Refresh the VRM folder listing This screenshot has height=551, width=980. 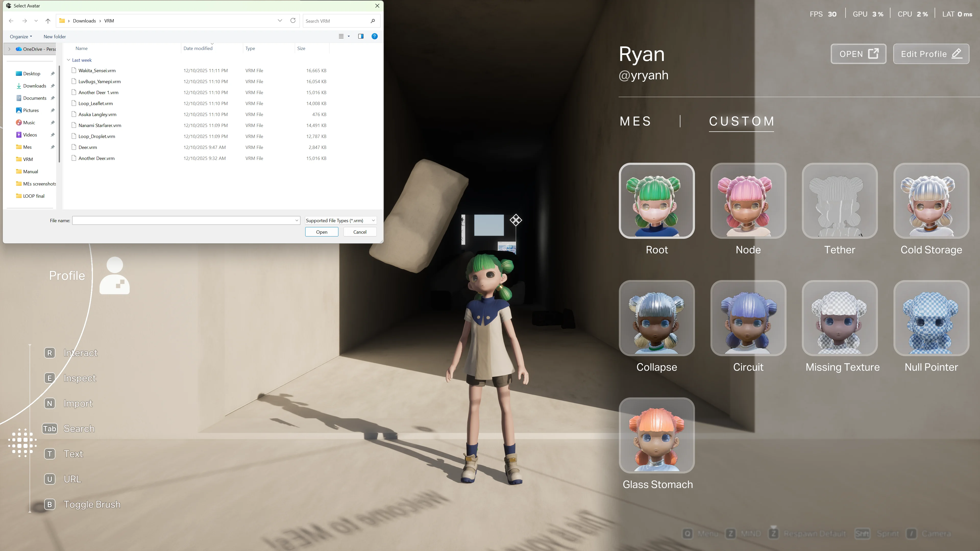coord(293,20)
